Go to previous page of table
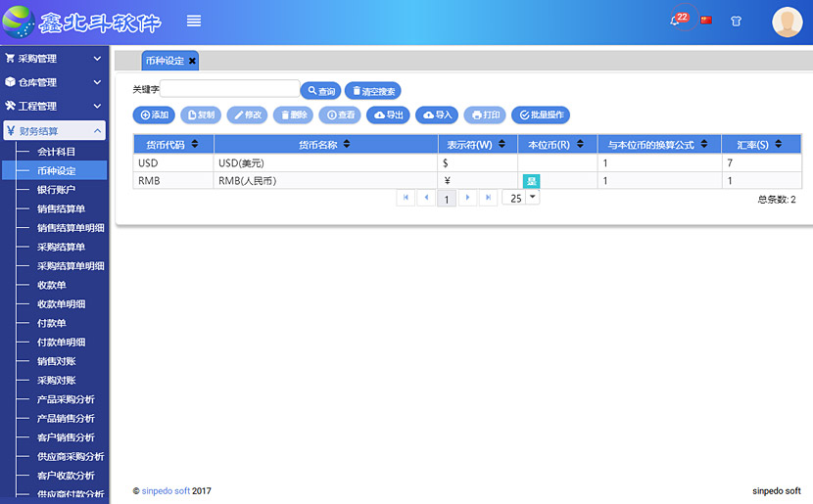This screenshot has height=504, width=813. [426, 198]
